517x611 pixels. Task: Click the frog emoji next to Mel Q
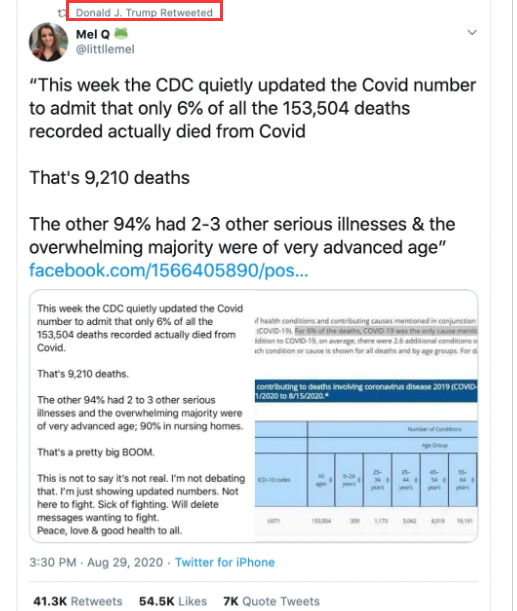click(121, 34)
